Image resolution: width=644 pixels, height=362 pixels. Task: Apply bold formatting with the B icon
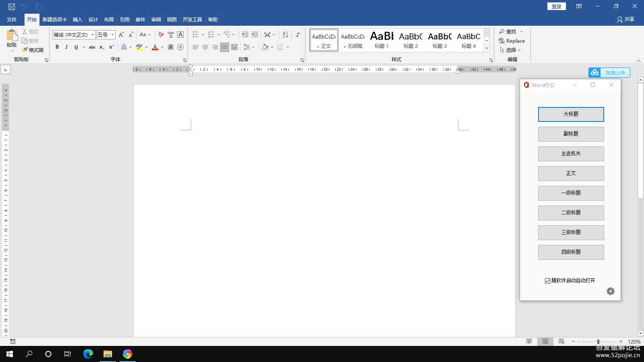57,47
